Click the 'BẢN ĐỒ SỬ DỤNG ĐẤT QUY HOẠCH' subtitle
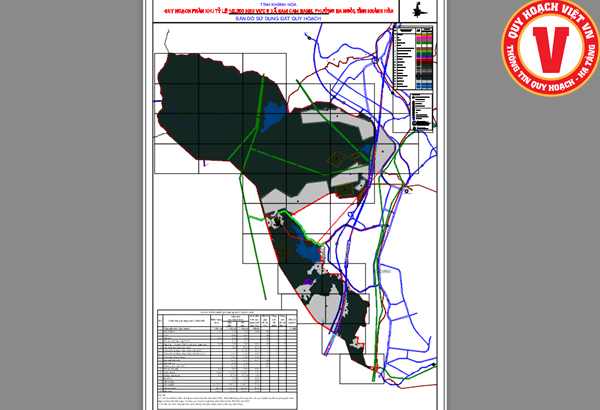 [278, 18]
